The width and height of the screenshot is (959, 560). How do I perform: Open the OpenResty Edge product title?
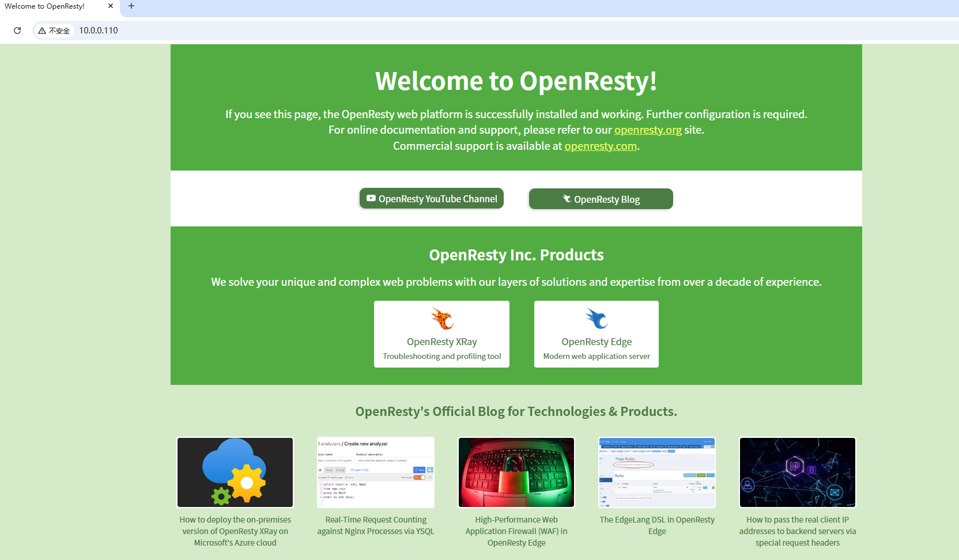[x=596, y=342]
